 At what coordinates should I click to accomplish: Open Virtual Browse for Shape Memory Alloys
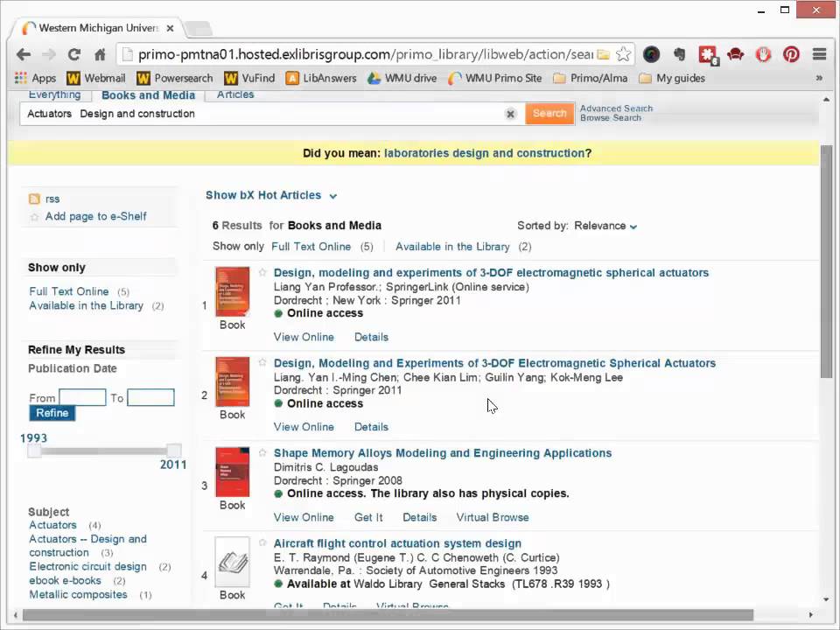tap(493, 517)
